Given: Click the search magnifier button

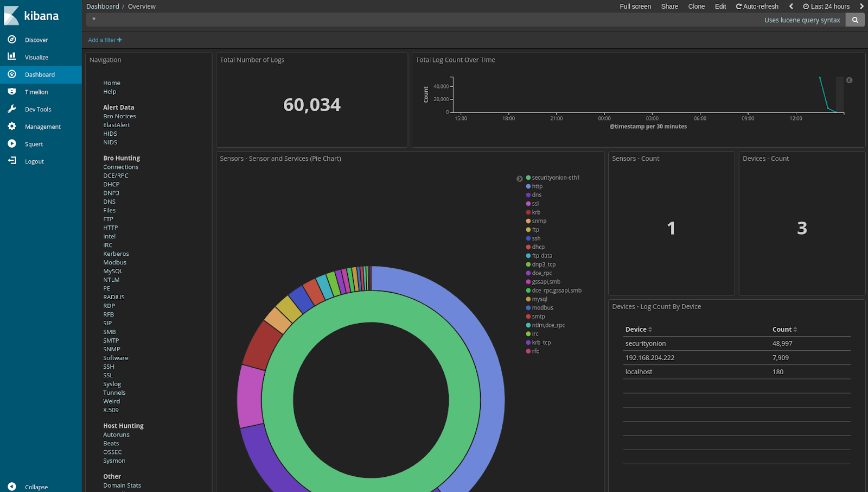Looking at the screenshot, I should (855, 20).
